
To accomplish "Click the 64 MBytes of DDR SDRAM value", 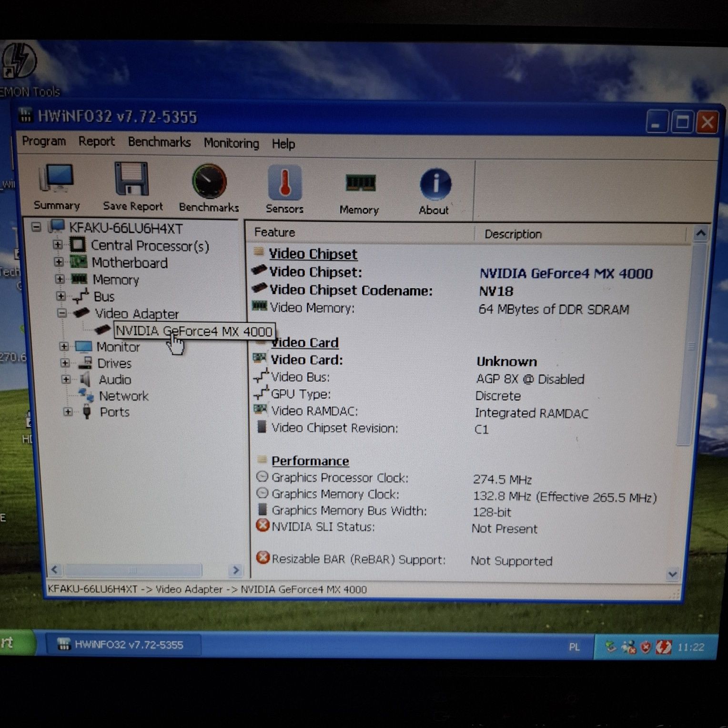I will coord(554,310).
